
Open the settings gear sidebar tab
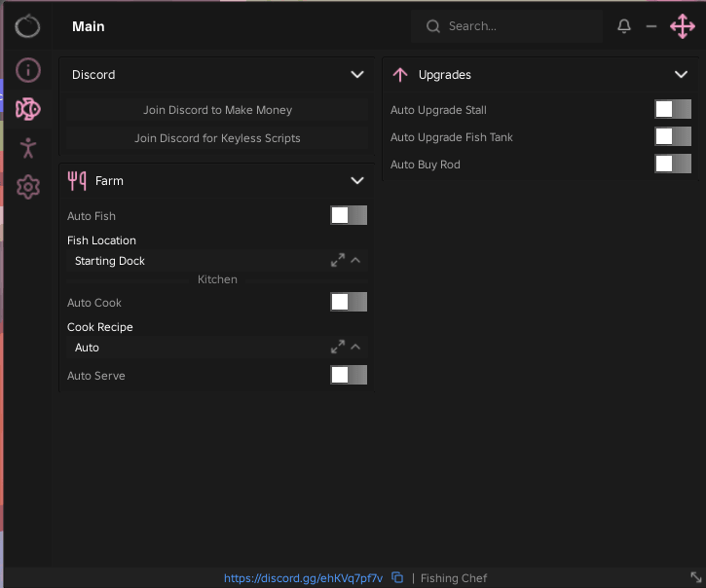click(x=28, y=187)
